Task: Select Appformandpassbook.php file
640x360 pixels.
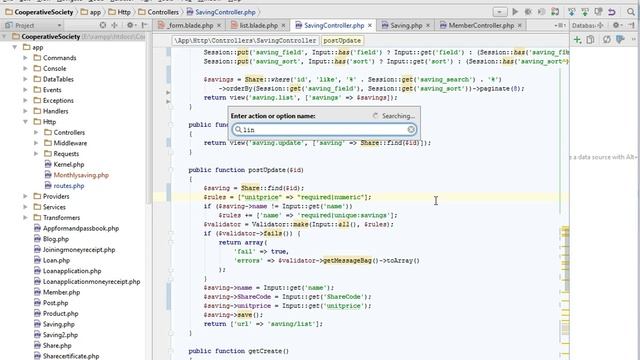Action: pos(81,228)
